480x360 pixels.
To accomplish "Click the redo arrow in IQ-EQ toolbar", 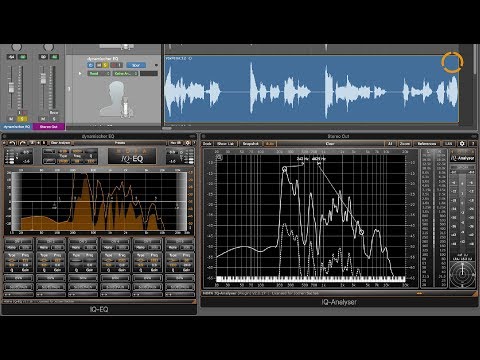I will pyautogui.click(x=23, y=143).
